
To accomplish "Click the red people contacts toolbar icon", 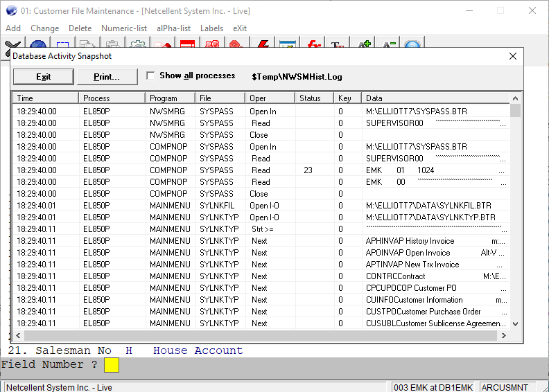I will pyautogui.click(x=213, y=44).
